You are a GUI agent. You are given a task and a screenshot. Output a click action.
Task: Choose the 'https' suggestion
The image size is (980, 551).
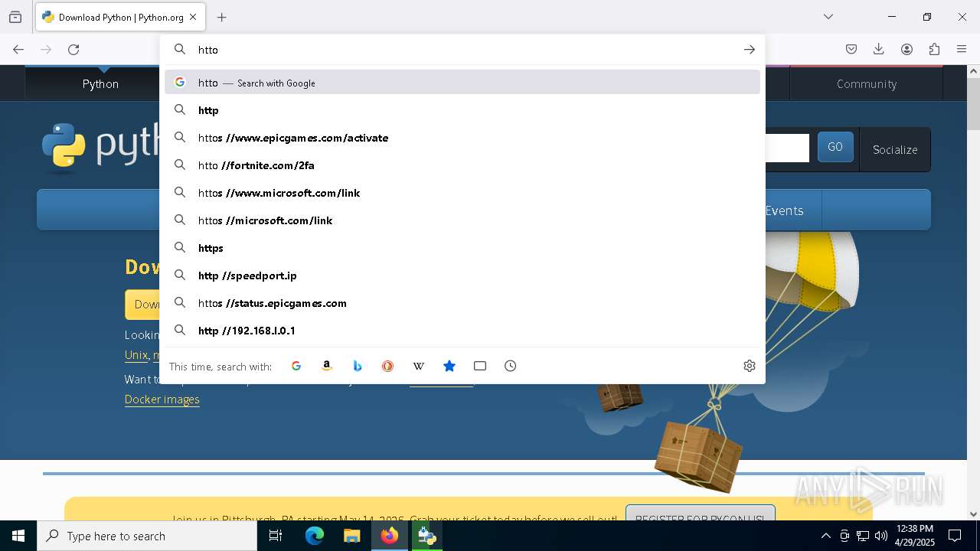462,248
